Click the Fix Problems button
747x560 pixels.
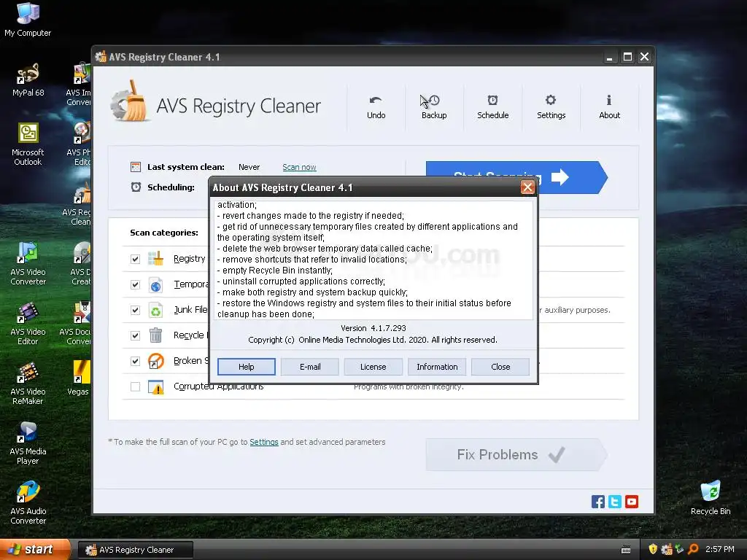coord(516,455)
